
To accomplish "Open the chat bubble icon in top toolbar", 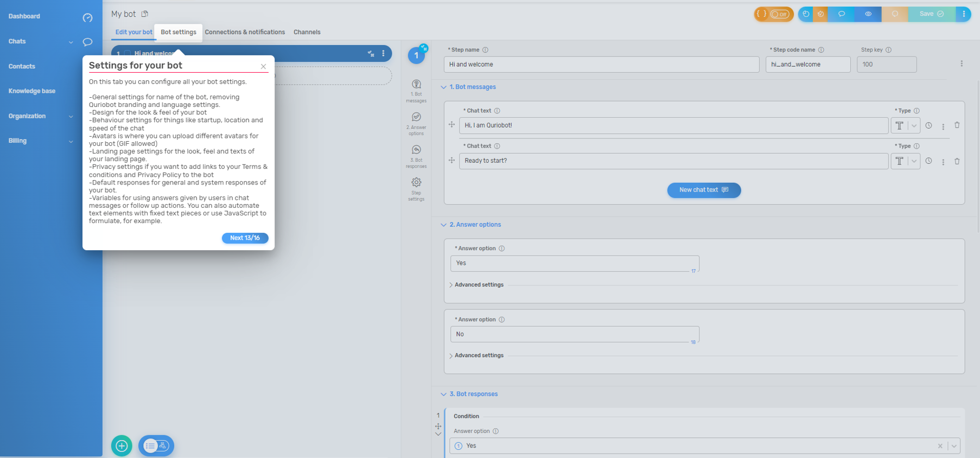I will [841, 14].
